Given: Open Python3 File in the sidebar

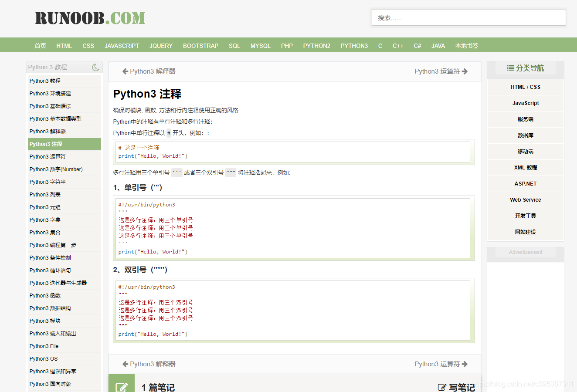Looking at the screenshot, I should 64,346.
